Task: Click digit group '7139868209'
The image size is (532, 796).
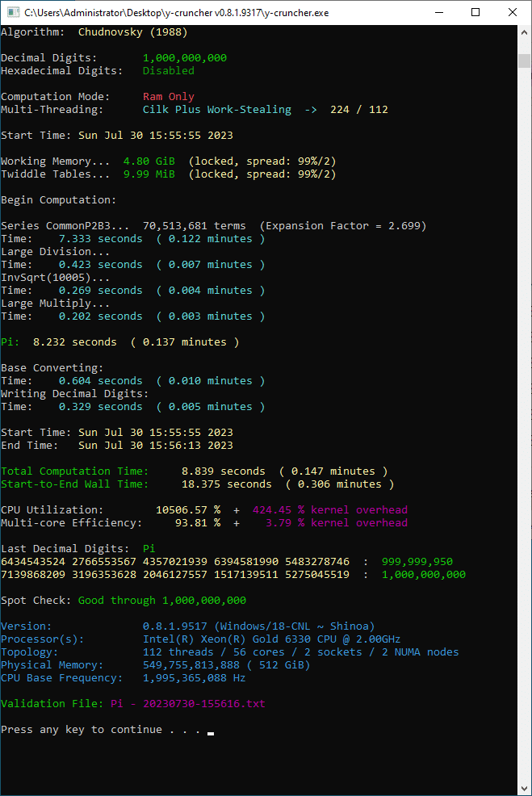Action: (33, 575)
